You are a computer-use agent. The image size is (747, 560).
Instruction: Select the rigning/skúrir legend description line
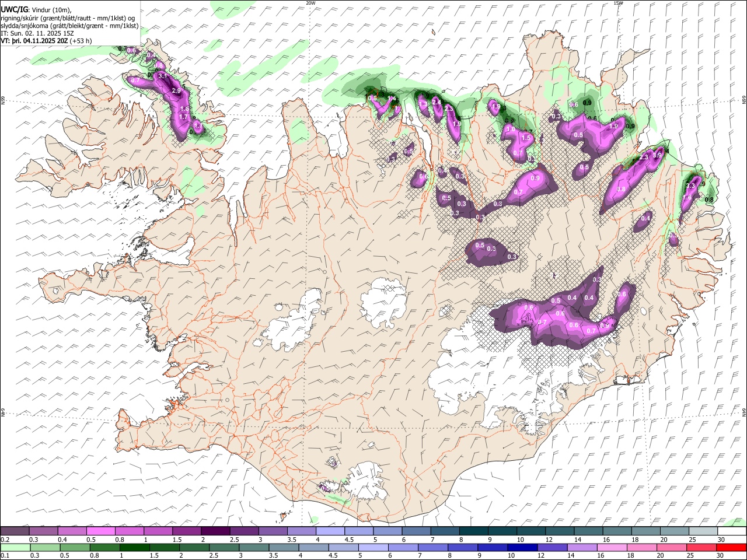(x=69, y=18)
